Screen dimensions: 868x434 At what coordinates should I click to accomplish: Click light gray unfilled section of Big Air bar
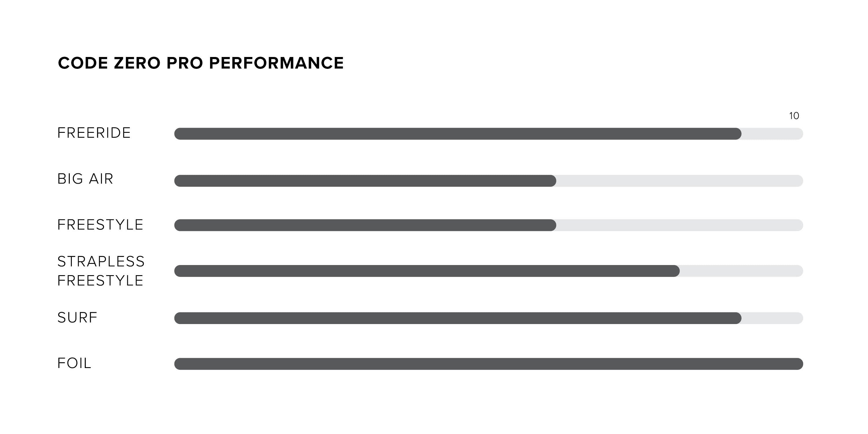click(679, 181)
